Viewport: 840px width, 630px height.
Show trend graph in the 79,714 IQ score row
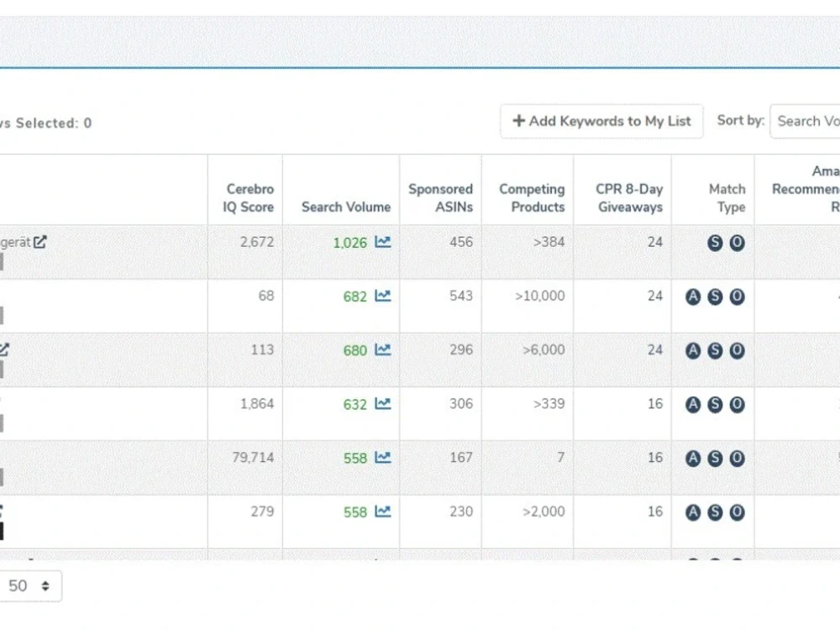[382, 458]
